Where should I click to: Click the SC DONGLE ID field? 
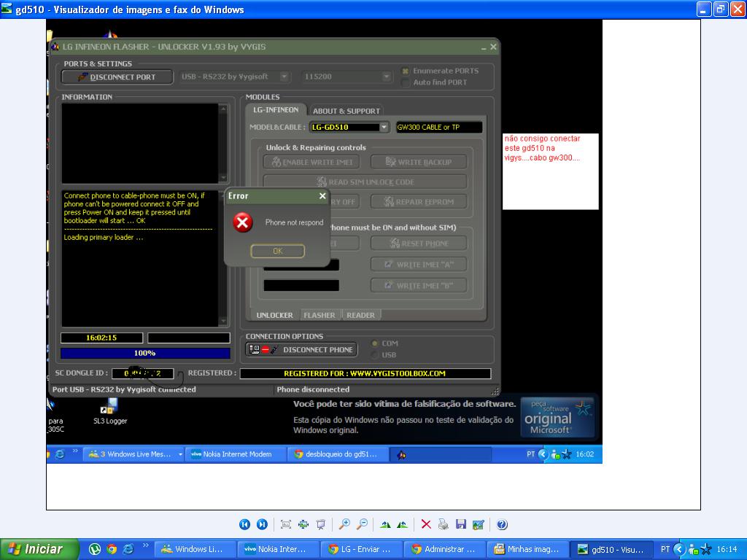[x=143, y=373]
